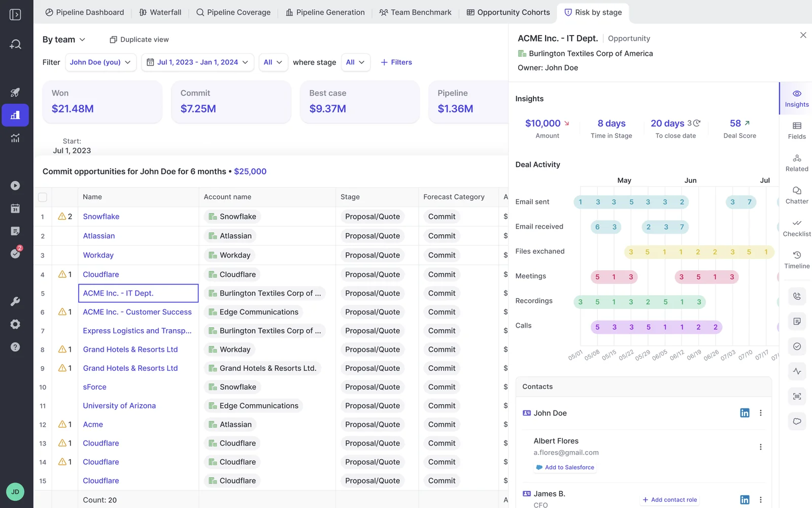Expand the By team view dropdown
812x508 pixels.
tap(64, 40)
